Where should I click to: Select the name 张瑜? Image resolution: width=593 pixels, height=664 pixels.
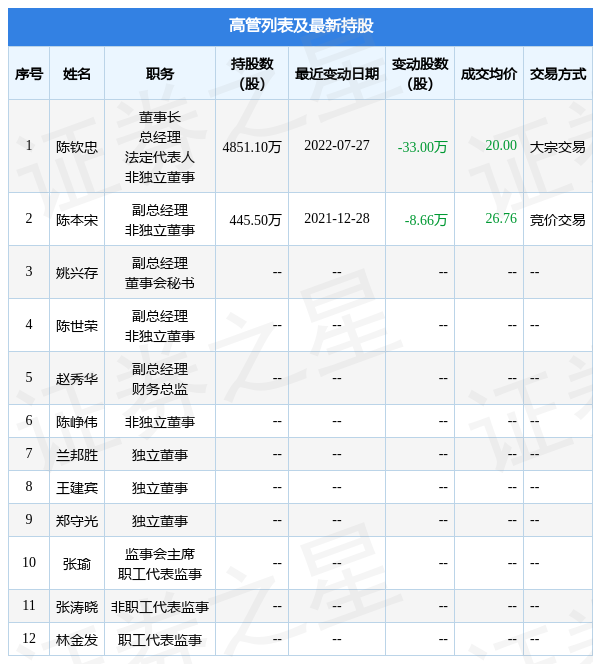(77, 564)
